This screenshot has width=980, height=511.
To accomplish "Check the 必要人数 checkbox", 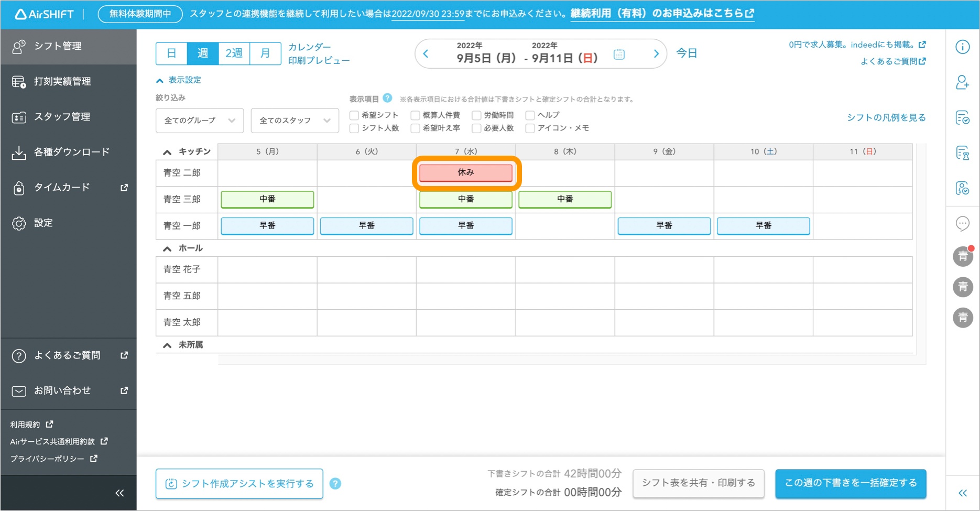I will tap(476, 128).
